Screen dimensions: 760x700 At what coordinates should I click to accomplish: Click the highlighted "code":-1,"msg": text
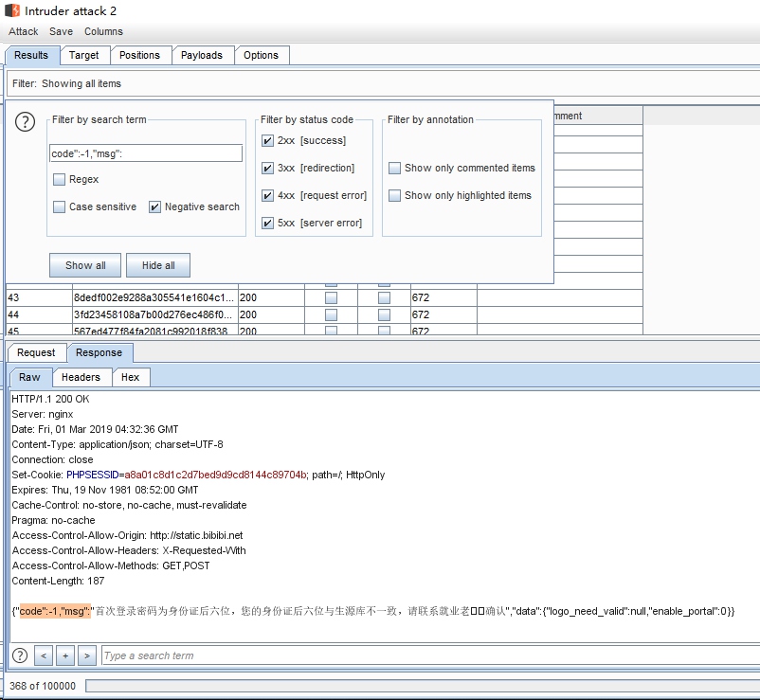pyautogui.click(x=55, y=611)
